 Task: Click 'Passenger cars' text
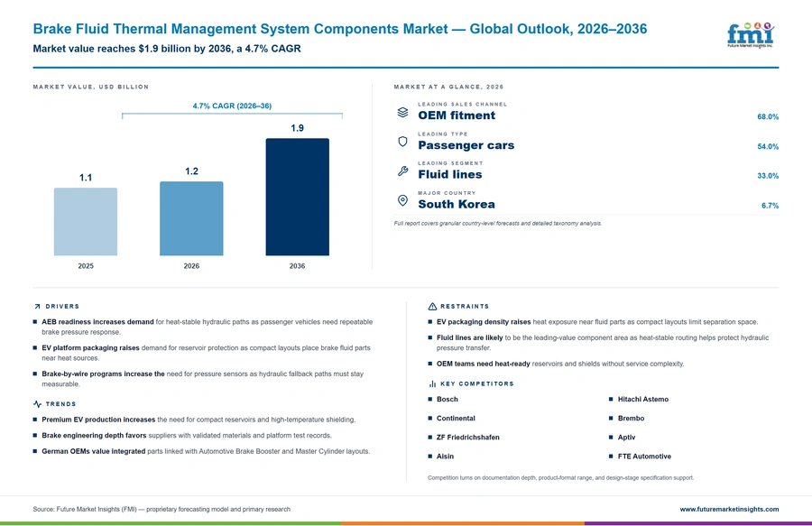[x=466, y=145]
